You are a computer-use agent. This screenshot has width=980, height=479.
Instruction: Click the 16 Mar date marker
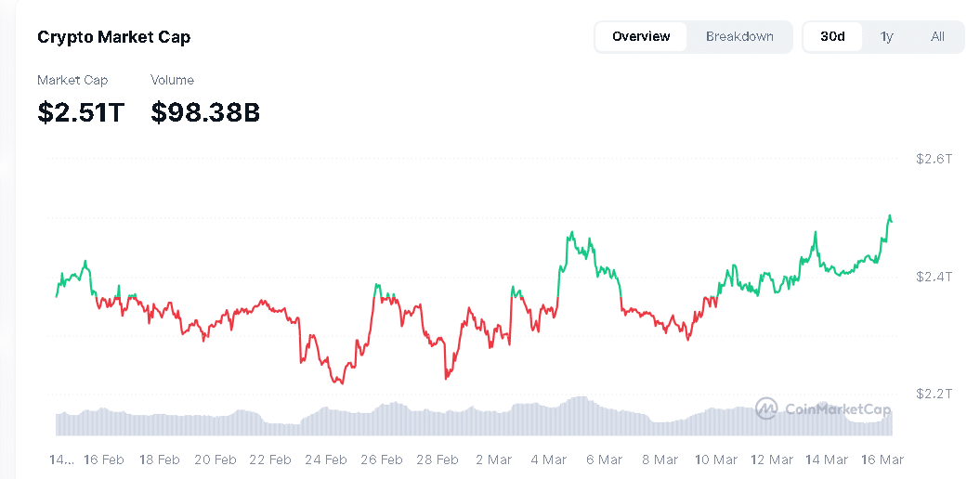[882, 460]
